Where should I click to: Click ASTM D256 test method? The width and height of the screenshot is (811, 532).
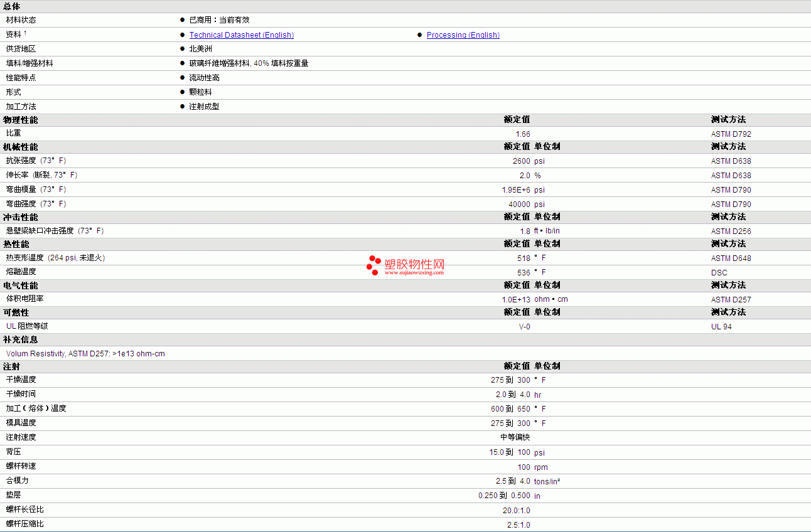(731, 231)
